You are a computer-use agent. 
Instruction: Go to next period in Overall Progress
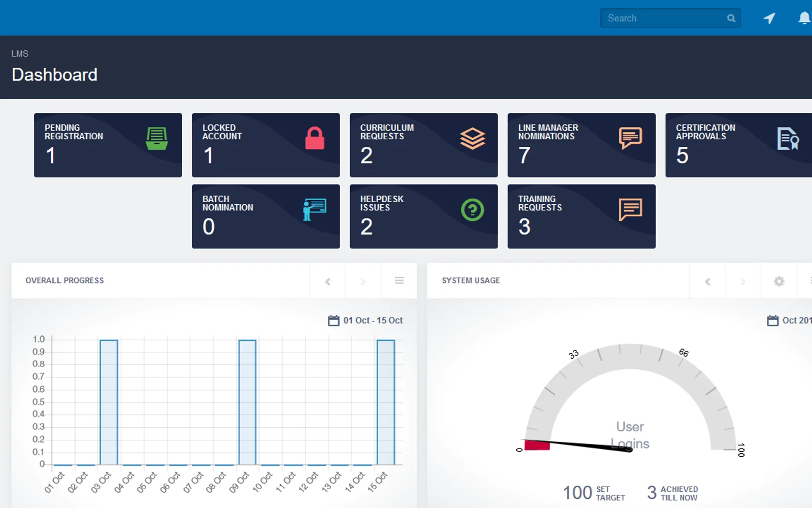[363, 281]
